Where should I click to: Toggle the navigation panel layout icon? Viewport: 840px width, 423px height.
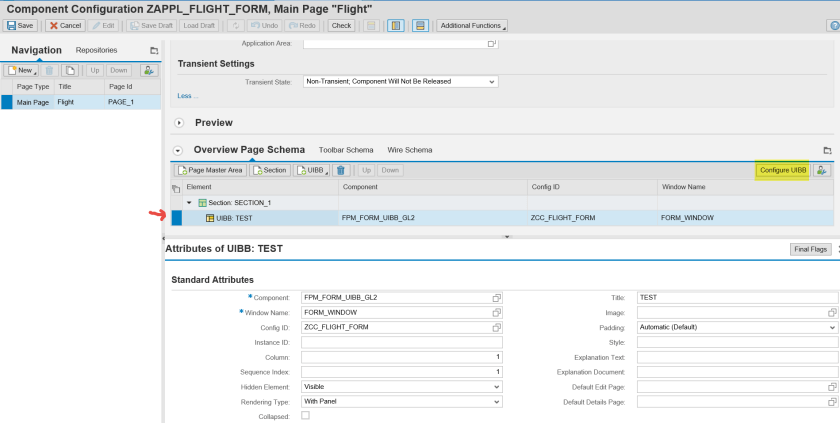click(395, 25)
